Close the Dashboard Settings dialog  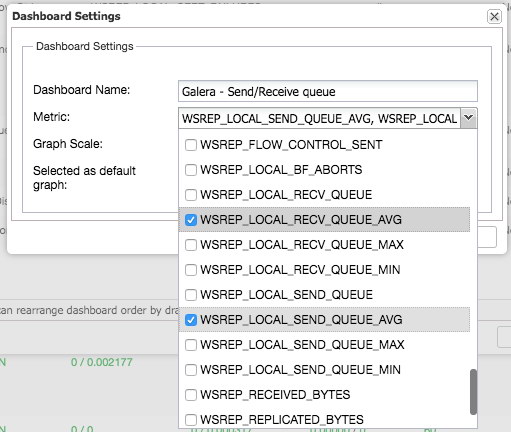pos(494,16)
